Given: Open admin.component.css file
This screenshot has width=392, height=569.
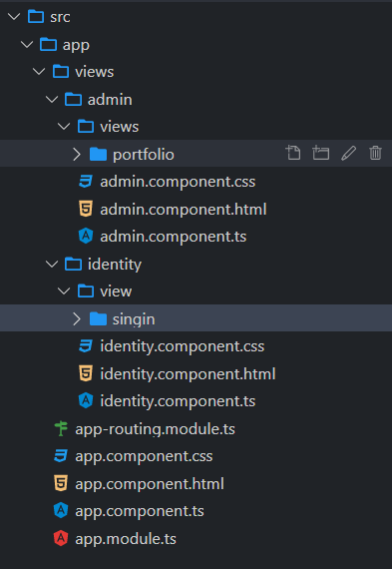Looking at the screenshot, I should pyautogui.click(x=178, y=182).
